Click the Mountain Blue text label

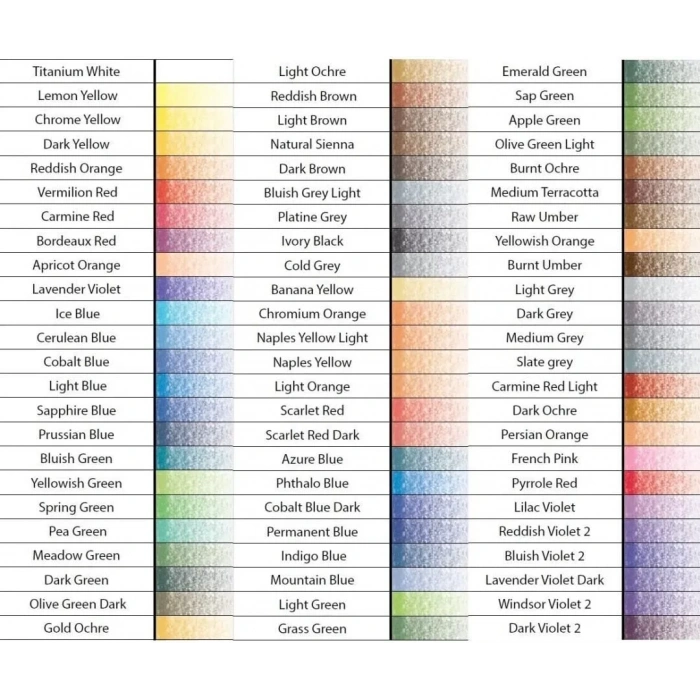(312, 580)
